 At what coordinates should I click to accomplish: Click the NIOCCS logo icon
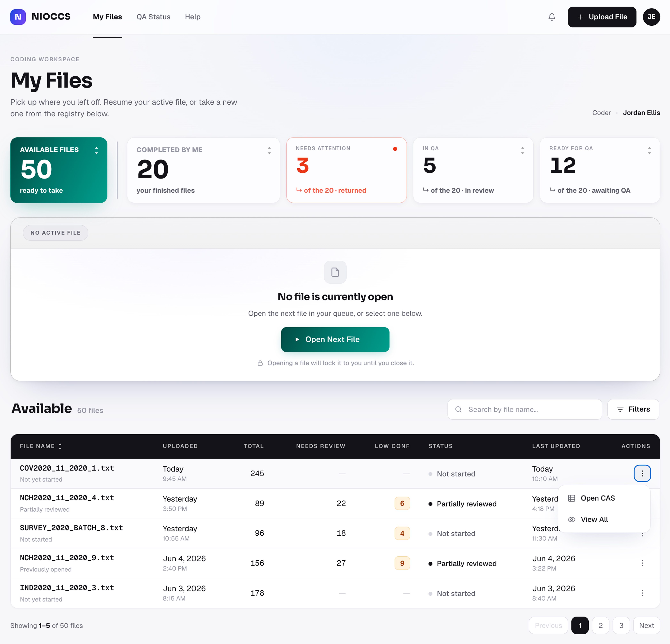[x=18, y=17]
